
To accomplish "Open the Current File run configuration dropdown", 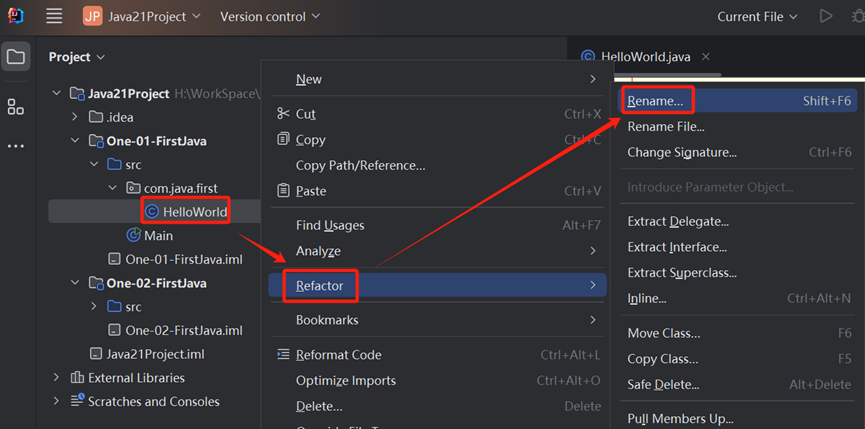I will click(757, 17).
